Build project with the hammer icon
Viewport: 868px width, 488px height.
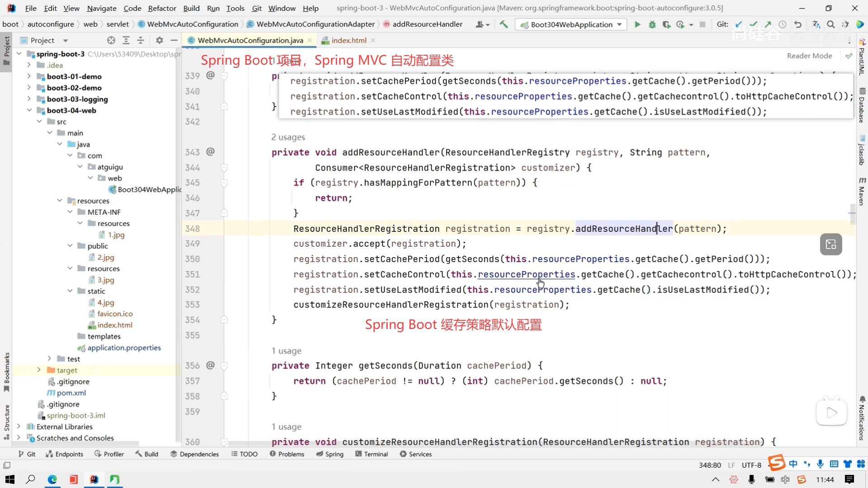[504, 24]
